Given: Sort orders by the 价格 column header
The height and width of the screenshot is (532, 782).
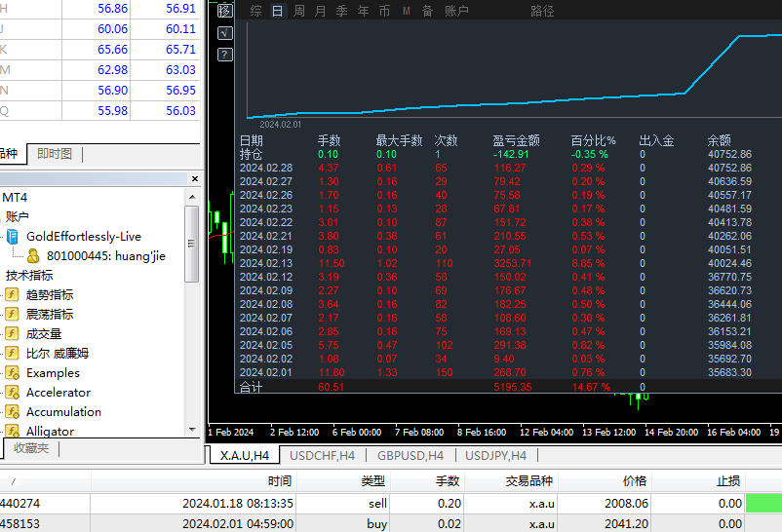Looking at the screenshot, I should tap(605, 480).
